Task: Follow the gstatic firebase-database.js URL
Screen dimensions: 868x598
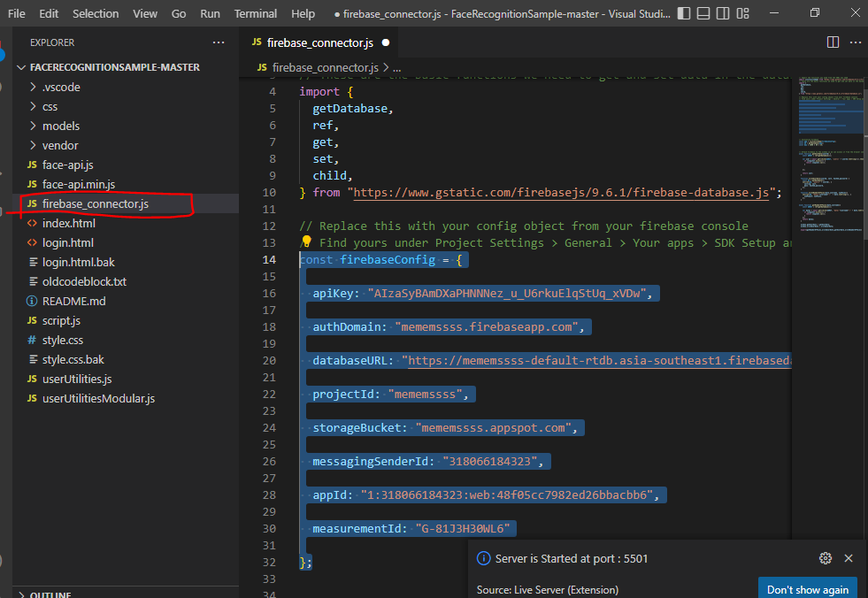Action: [x=561, y=192]
